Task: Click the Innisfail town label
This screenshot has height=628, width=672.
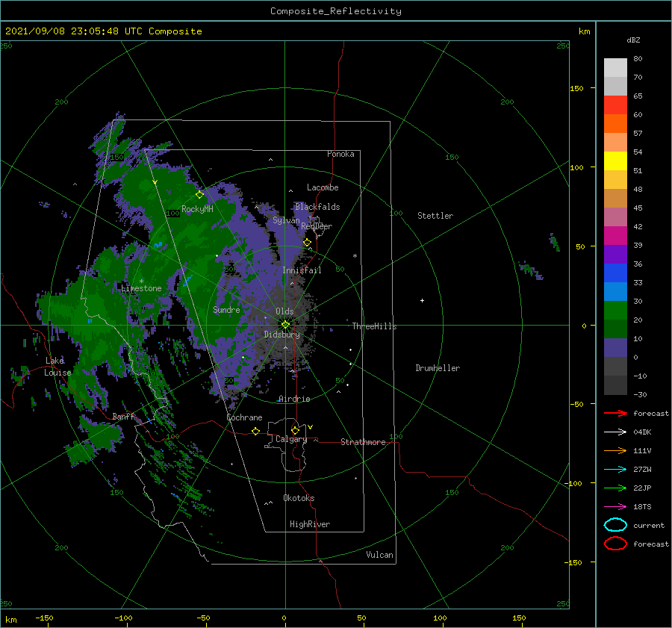Action: click(x=302, y=270)
